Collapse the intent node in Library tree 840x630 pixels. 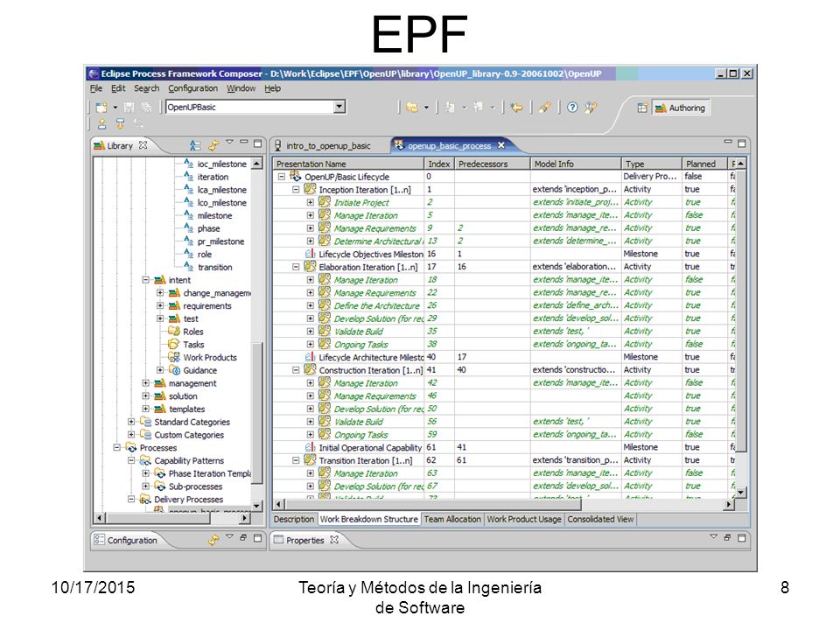pyautogui.click(x=145, y=280)
